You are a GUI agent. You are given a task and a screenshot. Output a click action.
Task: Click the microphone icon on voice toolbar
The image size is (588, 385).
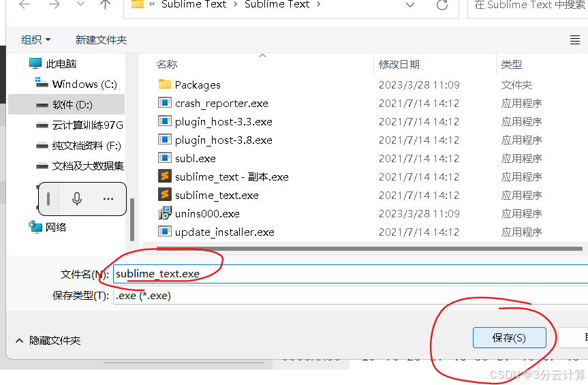pos(77,199)
